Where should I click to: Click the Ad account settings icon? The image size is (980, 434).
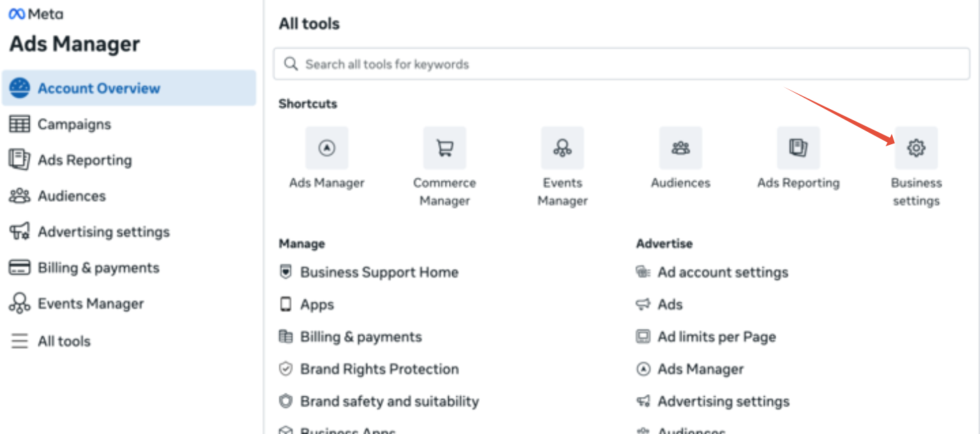click(643, 272)
